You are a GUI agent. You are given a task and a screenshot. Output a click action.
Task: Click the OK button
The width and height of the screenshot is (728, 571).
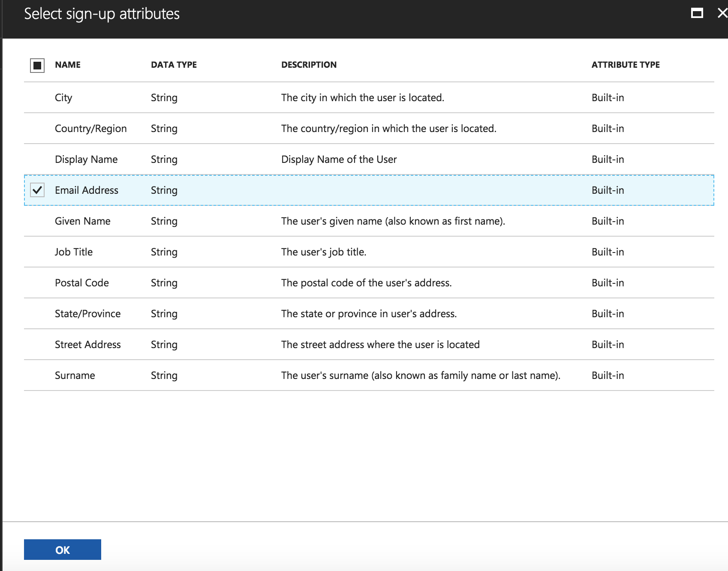[x=63, y=550]
